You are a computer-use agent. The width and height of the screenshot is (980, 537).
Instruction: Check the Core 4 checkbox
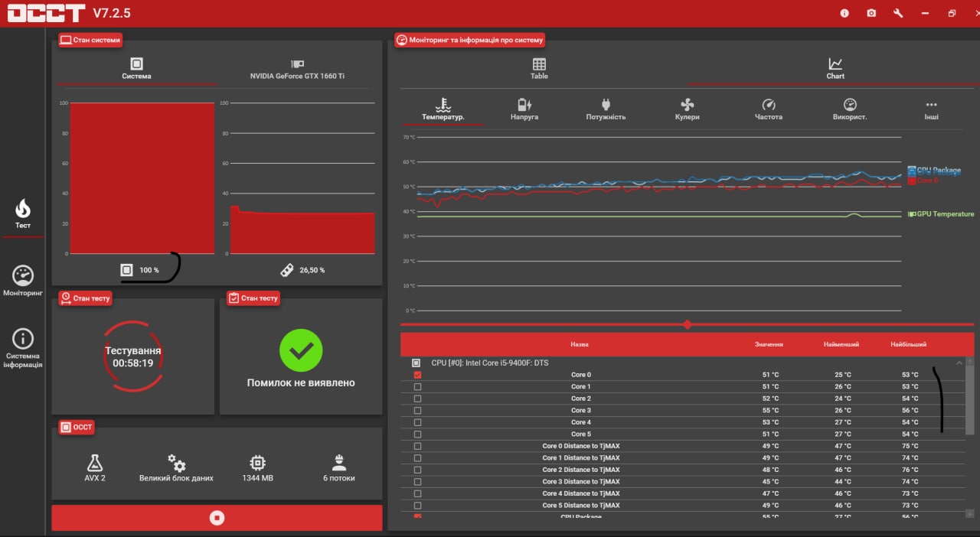[x=417, y=422]
